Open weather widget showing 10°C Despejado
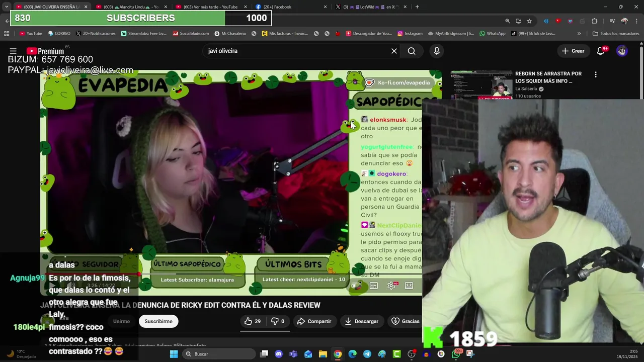The height and width of the screenshot is (362, 644). tap(21, 354)
